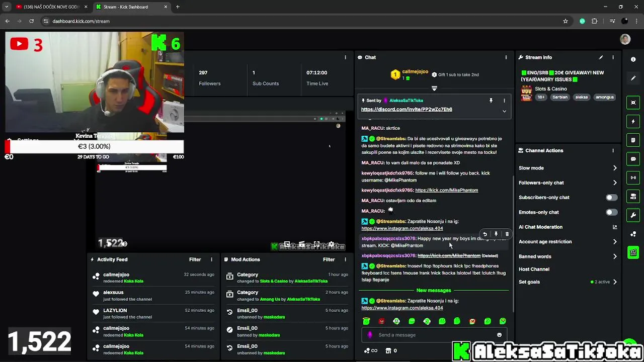
Task: Click the lightning bolt sidebar icon
Action: pyautogui.click(x=633, y=121)
